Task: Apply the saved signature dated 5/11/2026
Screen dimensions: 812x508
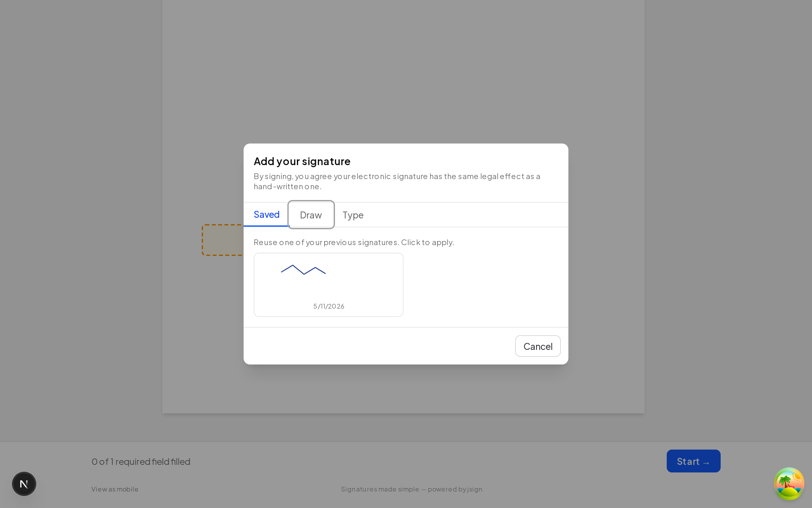Action: 329,284
